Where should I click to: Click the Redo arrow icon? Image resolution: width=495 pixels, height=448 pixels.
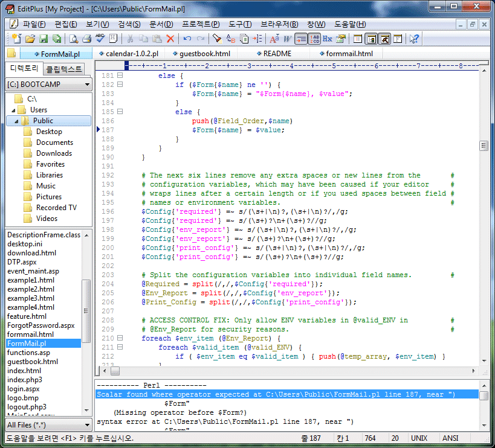click(x=201, y=39)
